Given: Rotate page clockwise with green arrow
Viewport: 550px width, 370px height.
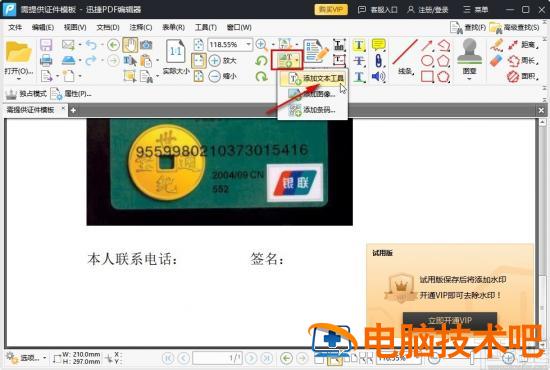Looking at the screenshot, I should tap(261, 76).
